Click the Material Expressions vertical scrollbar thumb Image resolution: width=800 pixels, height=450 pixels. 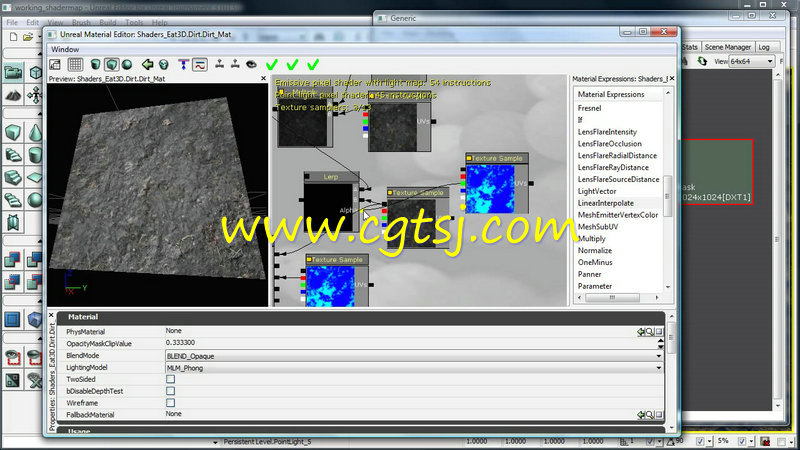[667, 196]
